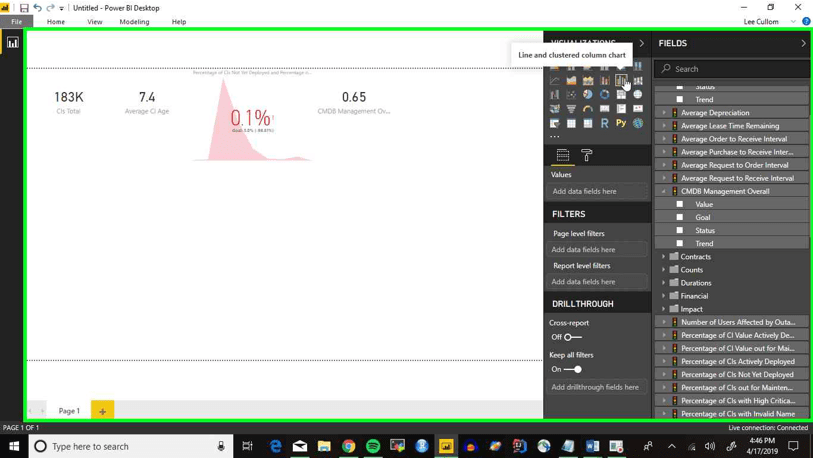Expand the Financial folder
Screen dimensions: 814x459
(x=663, y=296)
